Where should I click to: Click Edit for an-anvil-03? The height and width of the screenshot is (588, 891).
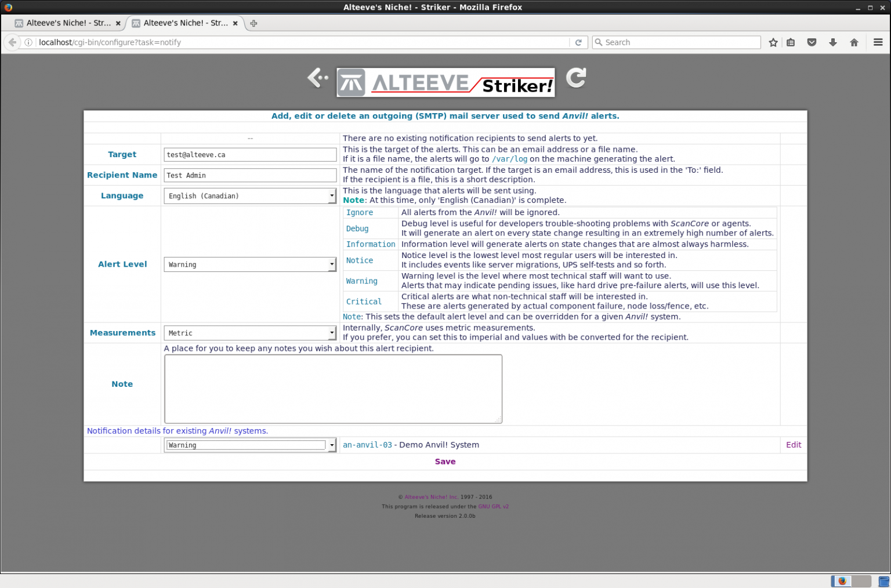(793, 445)
